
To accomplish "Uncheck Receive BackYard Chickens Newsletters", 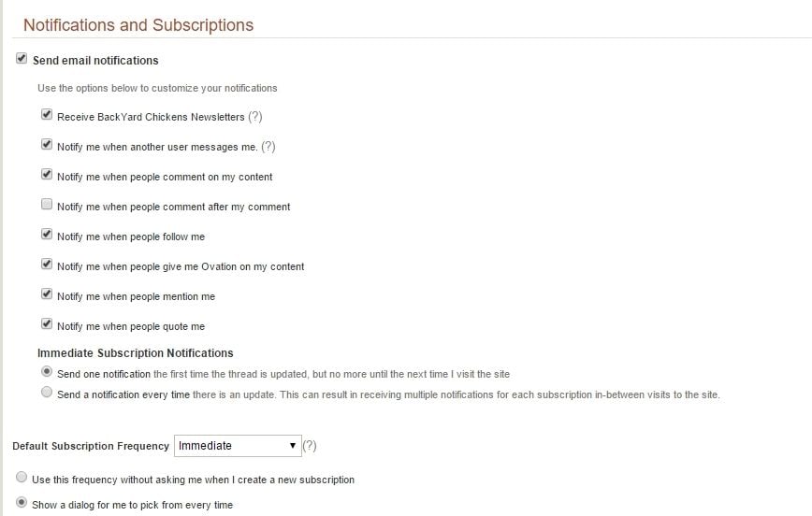I will coord(47,115).
